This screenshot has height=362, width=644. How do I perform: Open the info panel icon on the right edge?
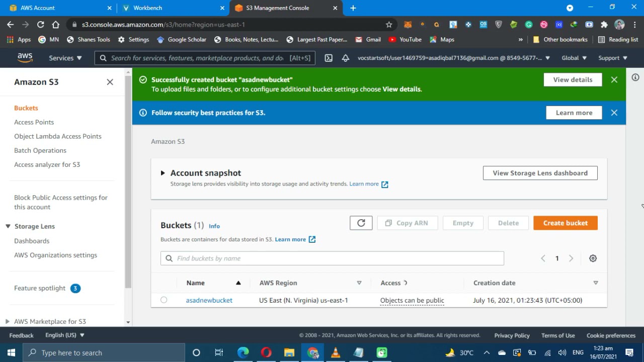(635, 77)
